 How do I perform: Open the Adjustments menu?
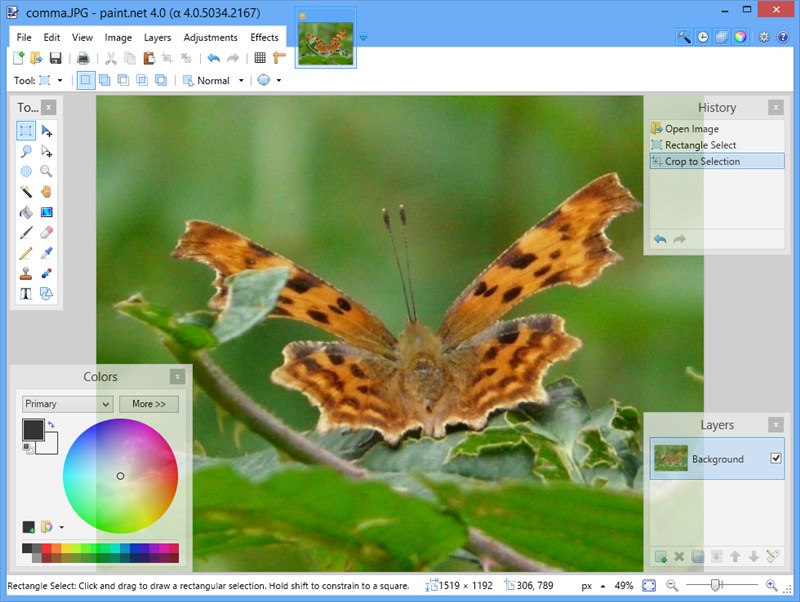[211, 37]
